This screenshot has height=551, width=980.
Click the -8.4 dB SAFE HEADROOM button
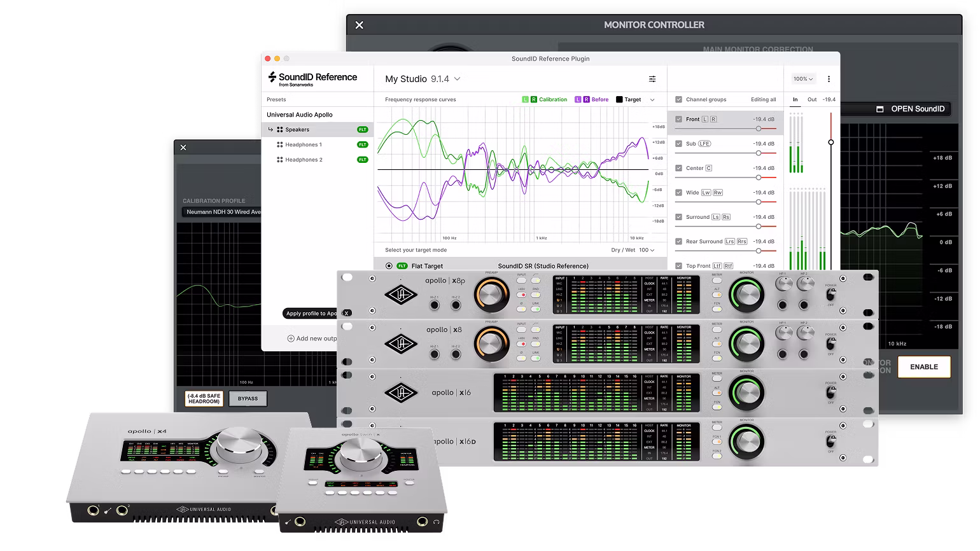click(x=204, y=398)
